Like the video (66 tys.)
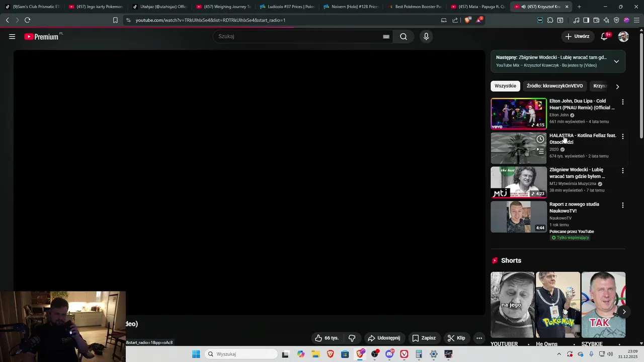The image size is (644, 362). click(327, 338)
